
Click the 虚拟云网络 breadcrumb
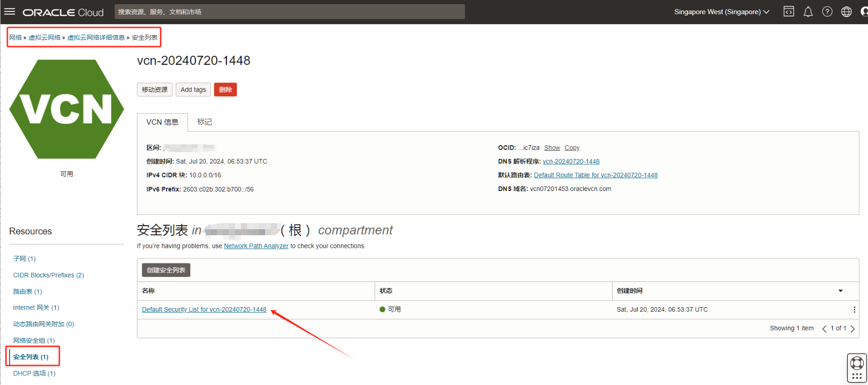click(44, 38)
